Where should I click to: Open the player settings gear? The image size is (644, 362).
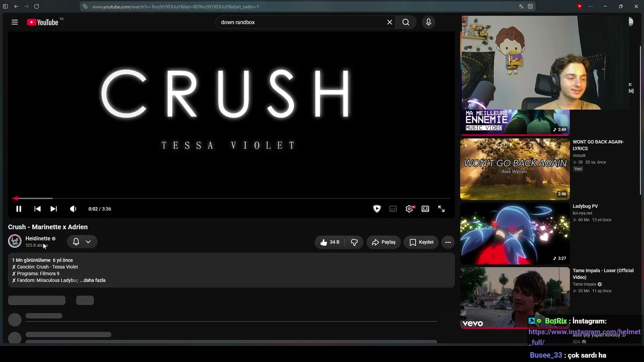(x=410, y=209)
